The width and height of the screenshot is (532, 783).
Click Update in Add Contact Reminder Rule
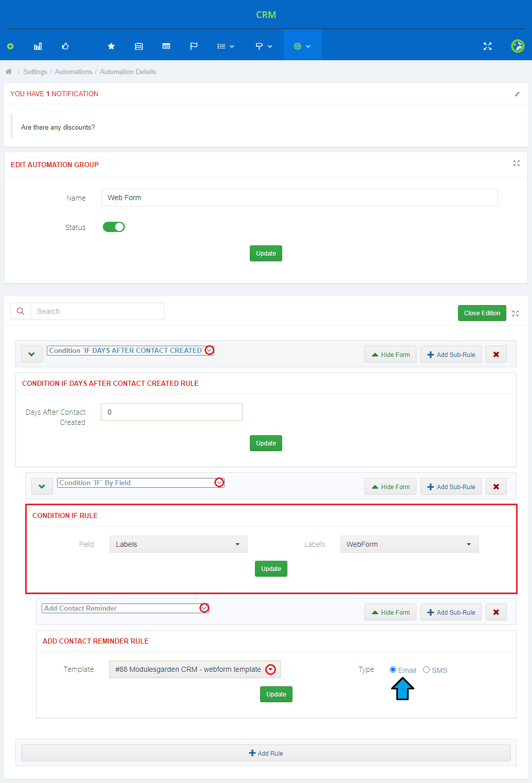[276, 695]
